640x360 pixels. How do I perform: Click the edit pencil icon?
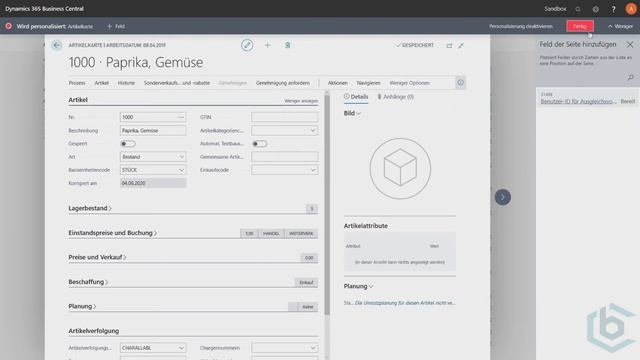click(247, 45)
